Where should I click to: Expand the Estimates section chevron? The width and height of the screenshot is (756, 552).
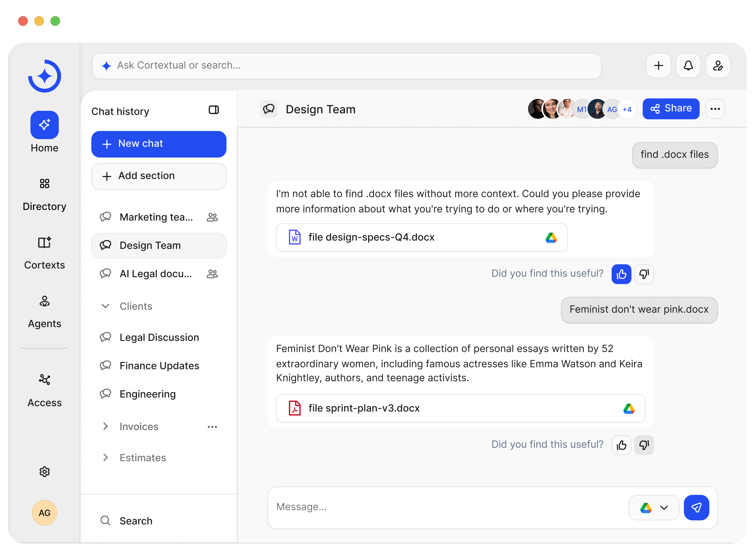coord(105,457)
